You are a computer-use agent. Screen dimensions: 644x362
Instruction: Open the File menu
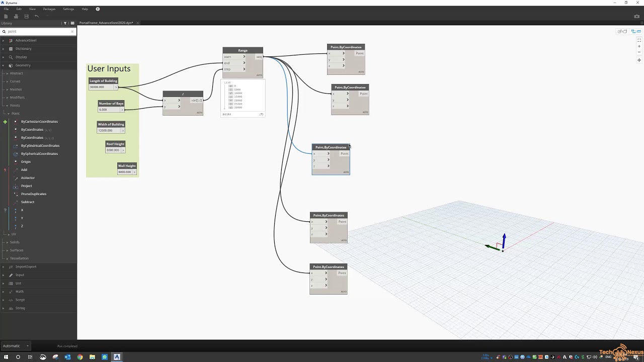(x=6, y=9)
